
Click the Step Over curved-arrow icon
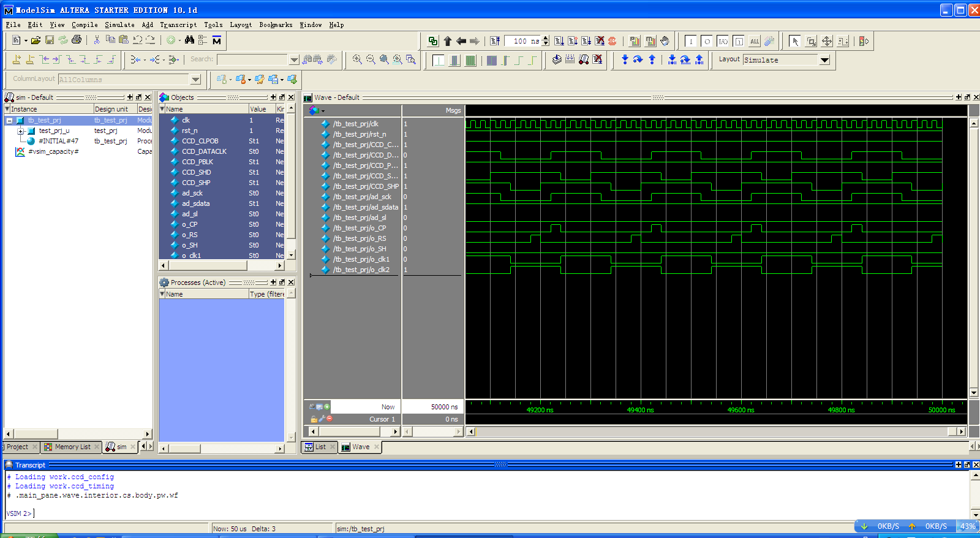coord(638,59)
